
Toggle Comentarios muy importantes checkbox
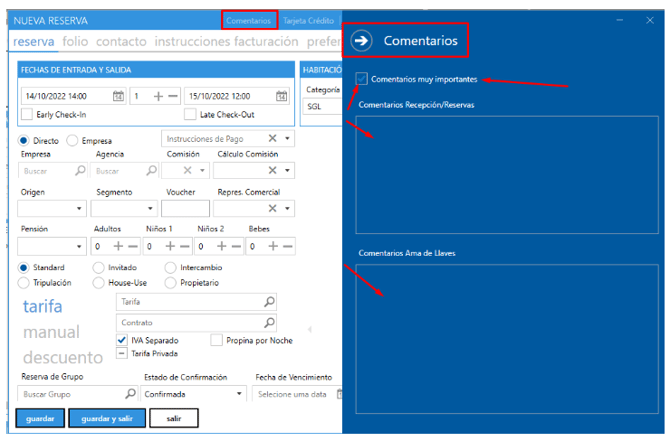pyautogui.click(x=362, y=79)
